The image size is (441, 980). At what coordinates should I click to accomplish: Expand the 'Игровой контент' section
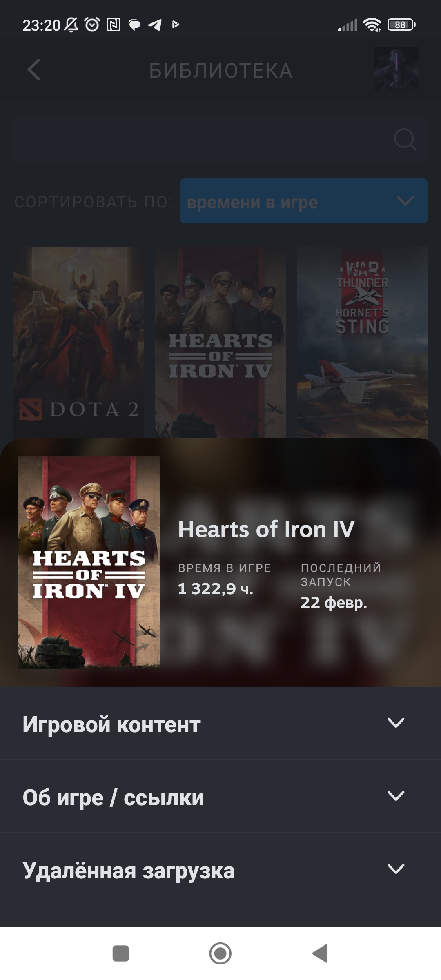coord(220,723)
